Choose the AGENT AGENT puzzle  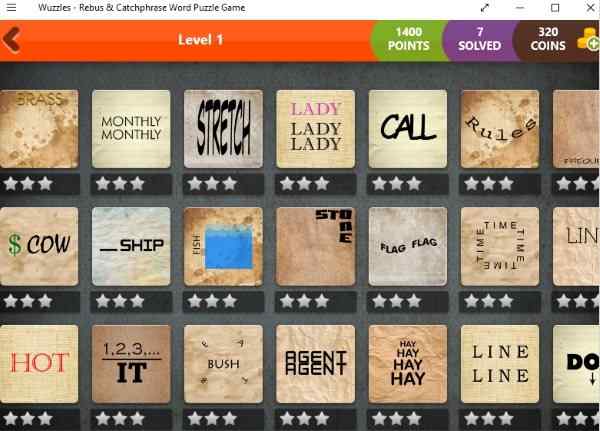click(316, 364)
